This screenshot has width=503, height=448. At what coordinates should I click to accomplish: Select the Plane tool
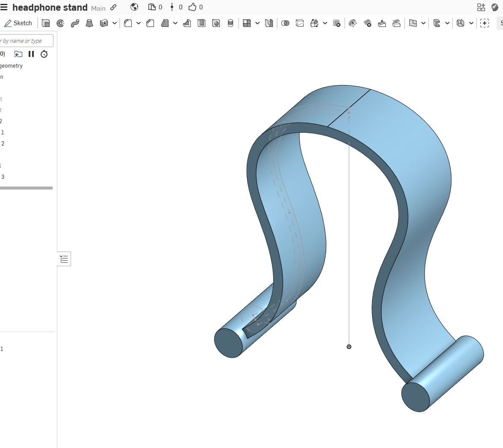(x=413, y=23)
